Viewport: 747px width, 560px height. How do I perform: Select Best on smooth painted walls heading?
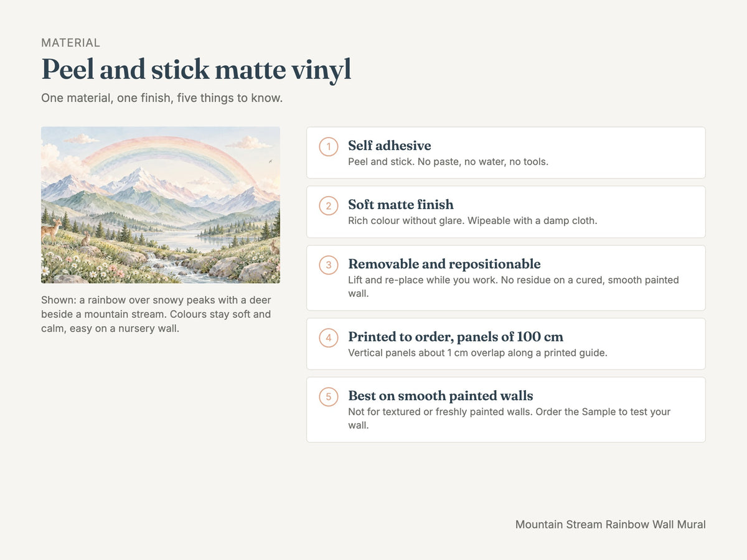click(x=441, y=396)
